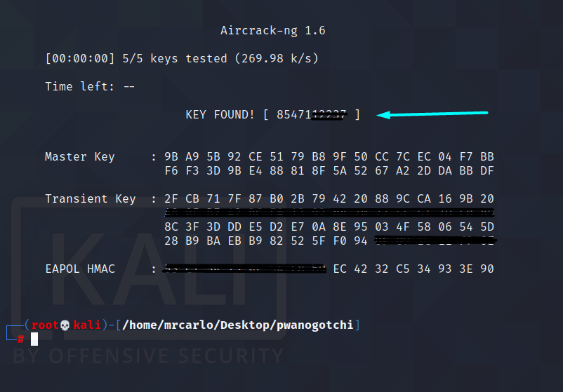Click the Master Key label

coord(80,156)
